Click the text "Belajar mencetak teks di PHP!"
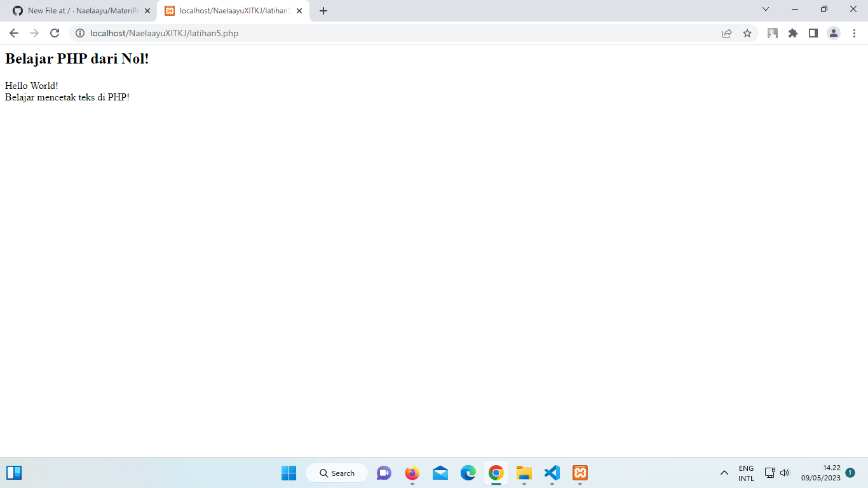 (x=67, y=97)
